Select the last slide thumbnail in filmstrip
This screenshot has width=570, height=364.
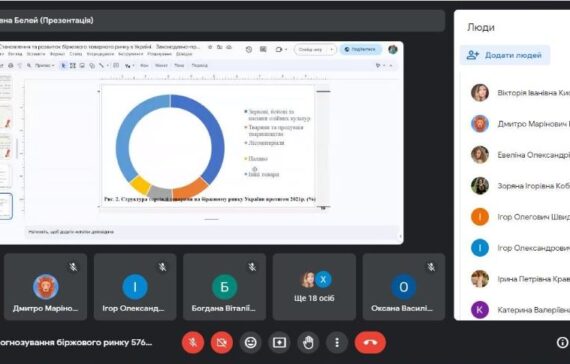(6, 206)
